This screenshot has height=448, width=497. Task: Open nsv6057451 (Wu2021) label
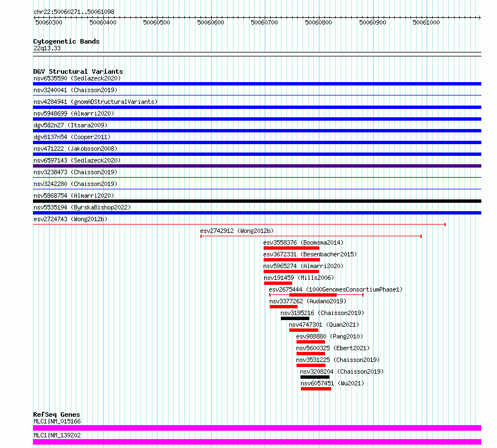tap(332, 383)
